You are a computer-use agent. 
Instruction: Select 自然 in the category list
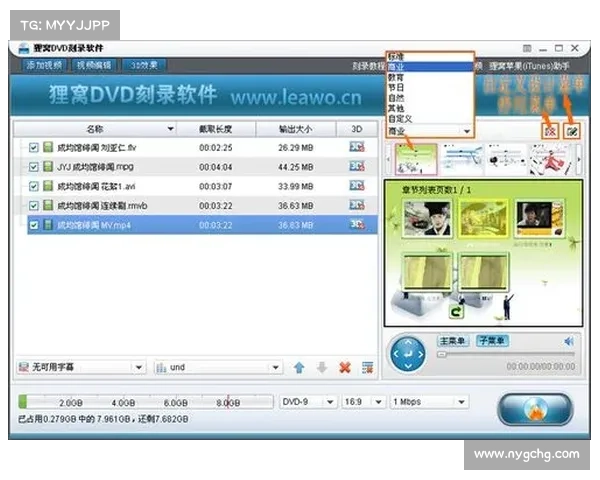point(430,98)
